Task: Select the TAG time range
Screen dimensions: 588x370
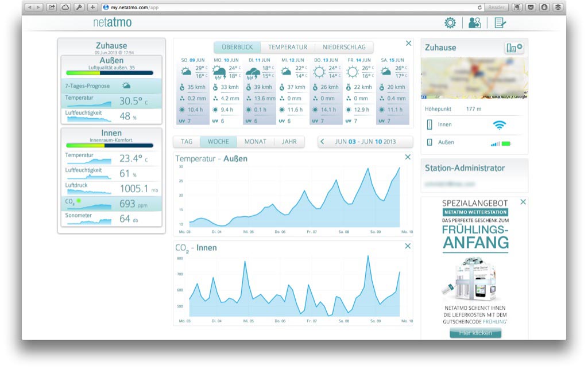Action: [187, 142]
